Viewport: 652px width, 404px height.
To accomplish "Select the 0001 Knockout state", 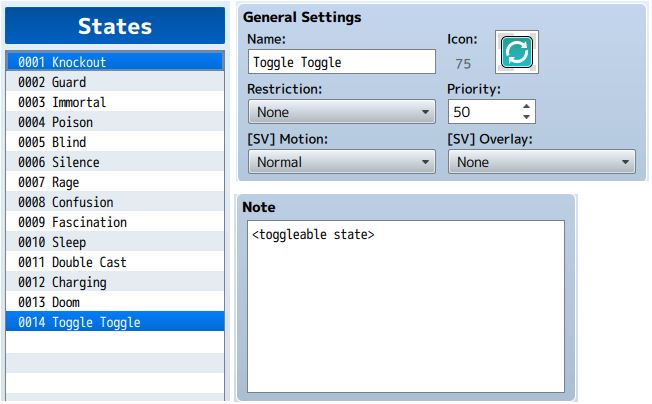I will click(115, 62).
